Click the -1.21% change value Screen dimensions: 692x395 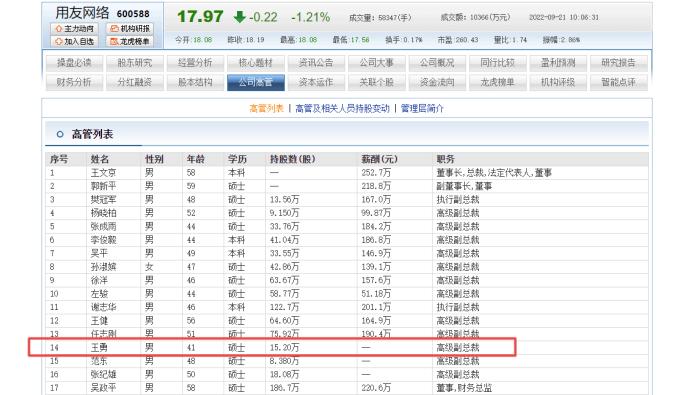tap(311, 17)
